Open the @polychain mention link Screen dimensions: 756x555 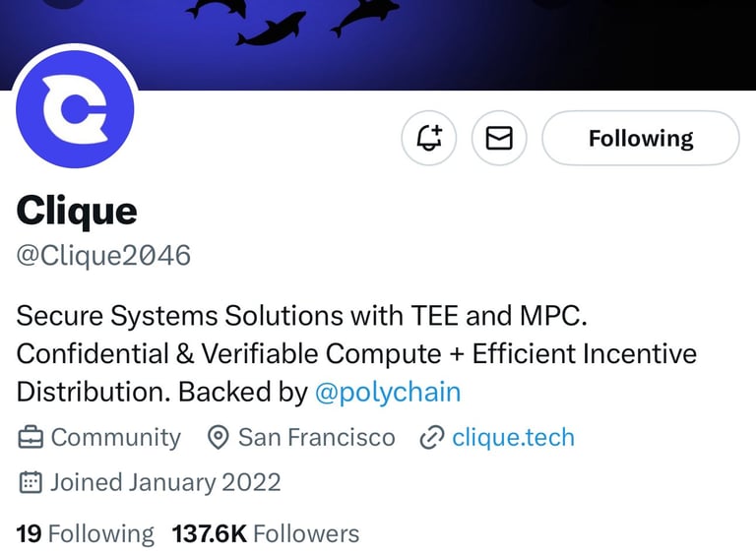point(388,392)
